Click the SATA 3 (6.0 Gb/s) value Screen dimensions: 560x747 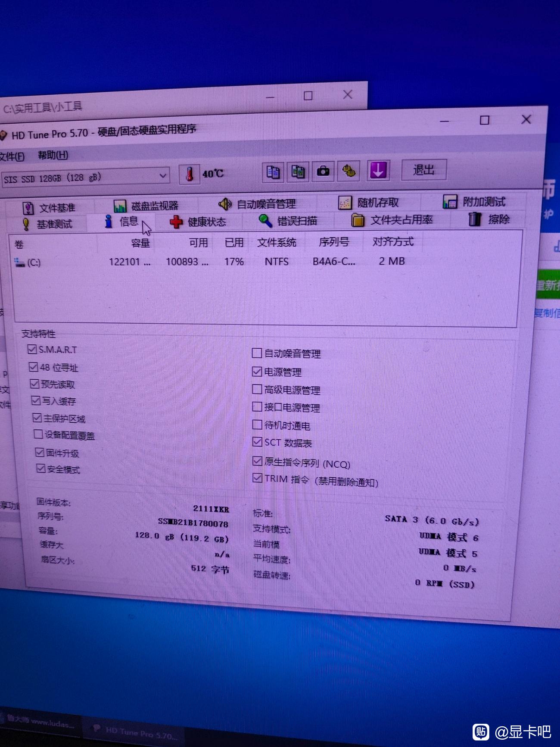point(432,520)
